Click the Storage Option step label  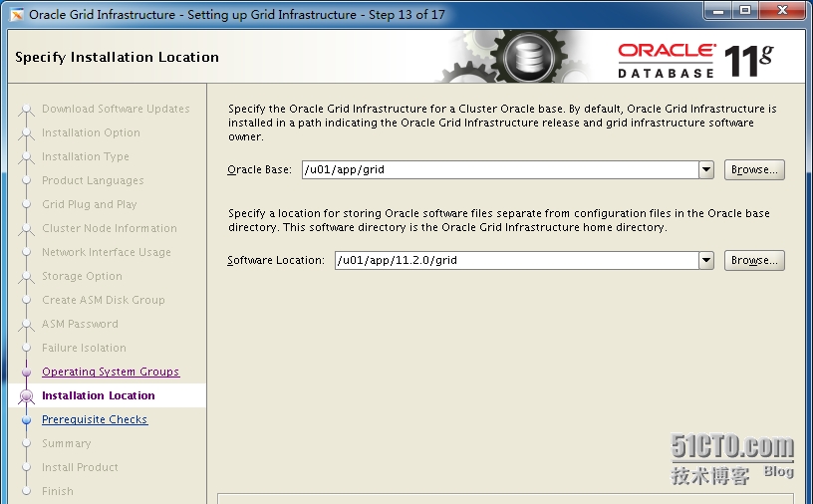point(82,276)
